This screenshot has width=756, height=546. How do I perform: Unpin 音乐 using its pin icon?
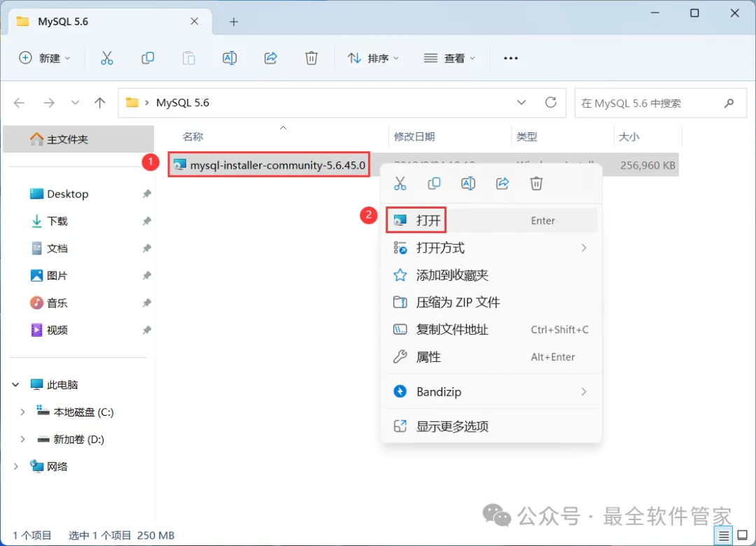click(146, 303)
